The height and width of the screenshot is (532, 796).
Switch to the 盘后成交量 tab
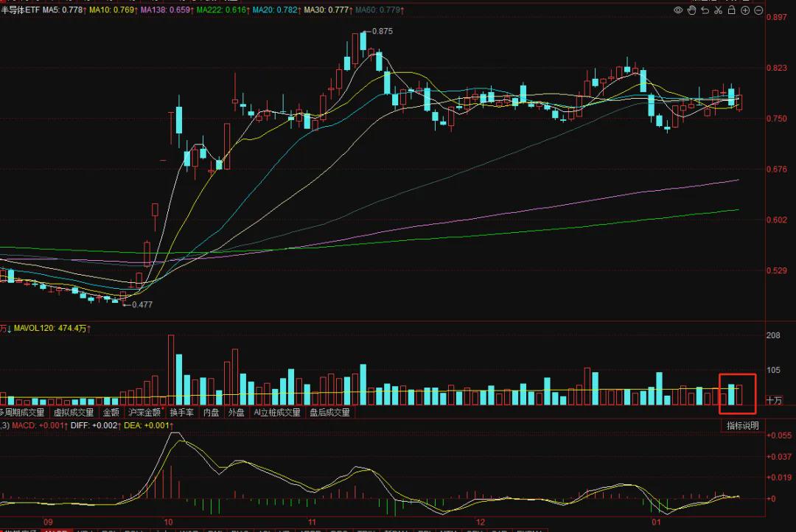(x=330, y=412)
